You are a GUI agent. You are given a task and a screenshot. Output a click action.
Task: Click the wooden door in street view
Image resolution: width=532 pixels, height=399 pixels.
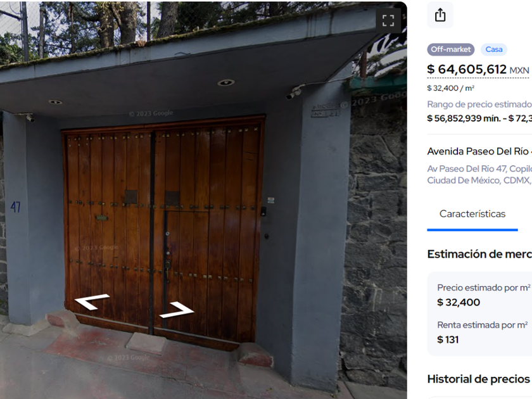pos(163,231)
